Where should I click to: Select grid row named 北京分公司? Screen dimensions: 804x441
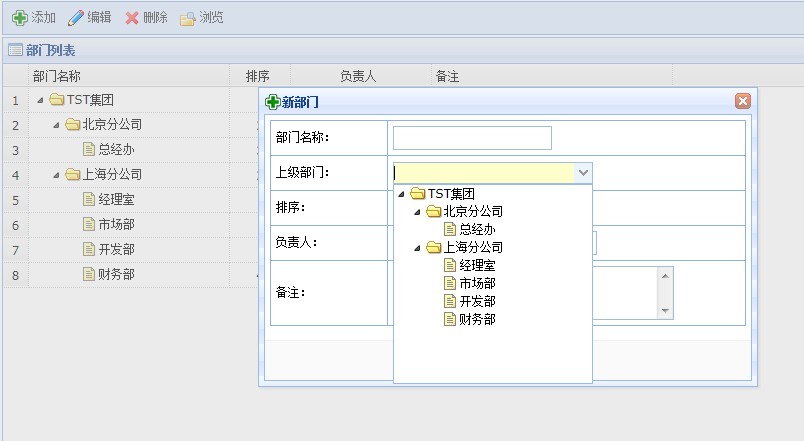[x=112, y=124]
